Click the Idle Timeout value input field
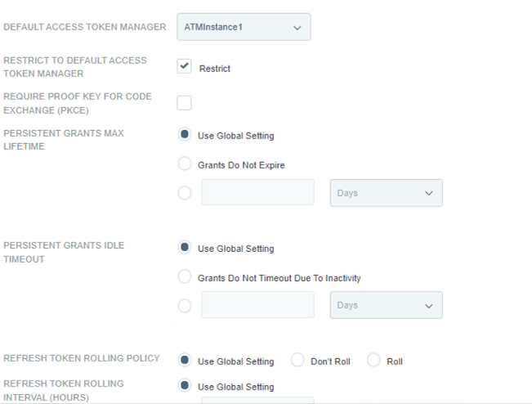Viewport: 532px width, 404px height. [x=258, y=304]
